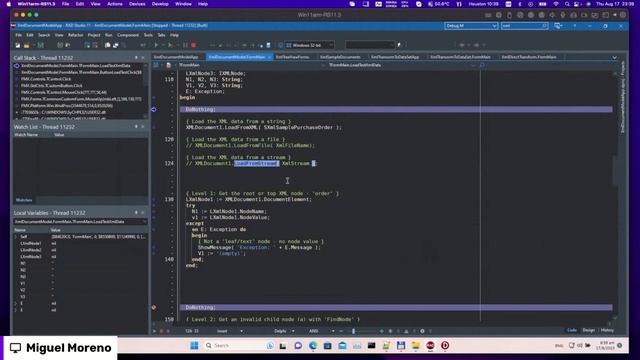Switch to the XmlDirectTransform.FormMain tab
The image size is (640, 360).
(x=529, y=57)
